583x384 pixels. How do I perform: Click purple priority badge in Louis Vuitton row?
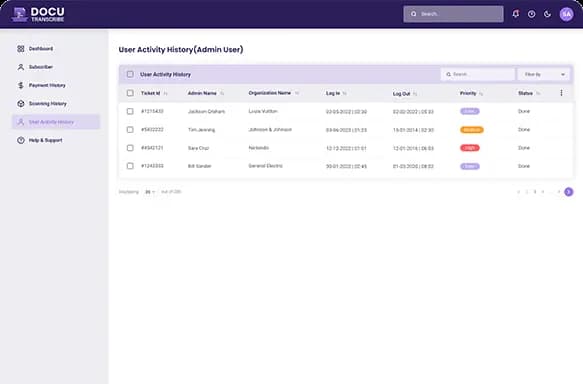[470, 111]
